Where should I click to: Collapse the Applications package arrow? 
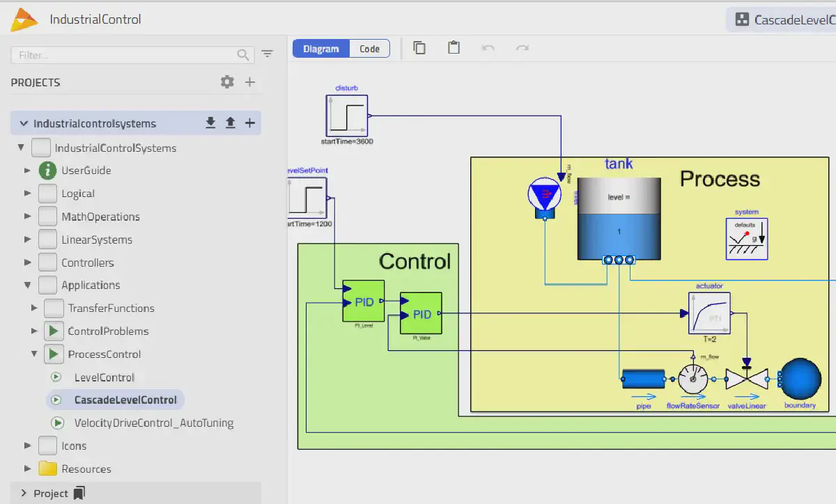coord(27,285)
